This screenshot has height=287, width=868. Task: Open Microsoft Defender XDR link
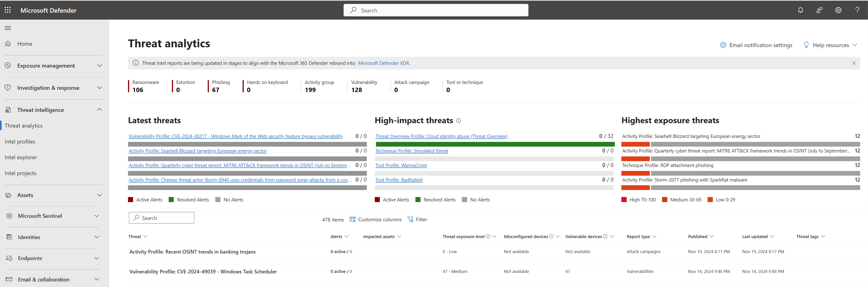[x=384, y=63]
